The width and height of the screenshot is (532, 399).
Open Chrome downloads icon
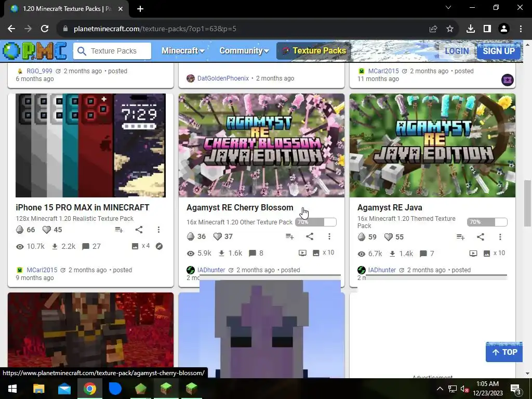[x=471, y=29]
